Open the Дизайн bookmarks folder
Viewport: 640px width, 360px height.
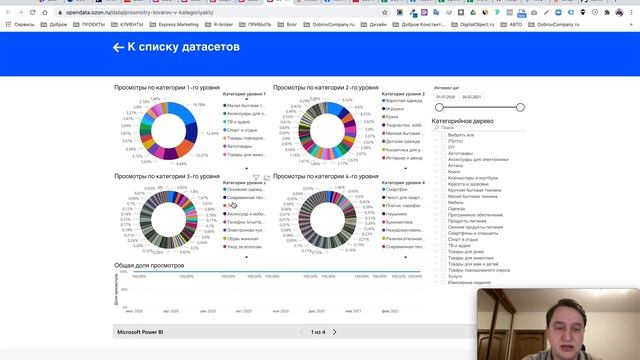click(374, 24)
